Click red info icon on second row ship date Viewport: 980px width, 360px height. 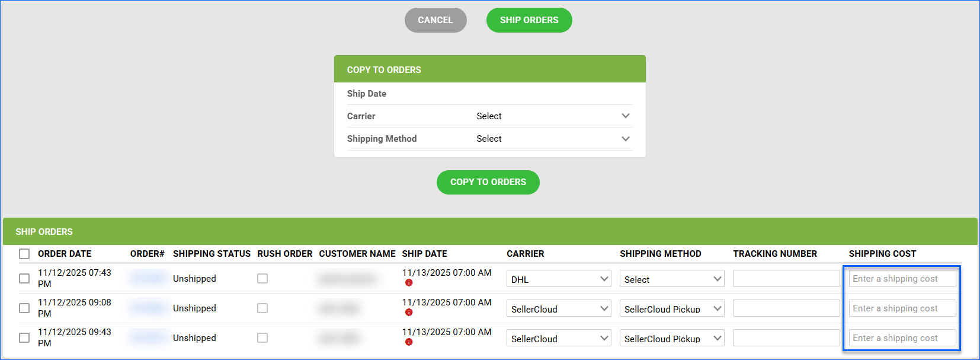click(x=409, y=313)
